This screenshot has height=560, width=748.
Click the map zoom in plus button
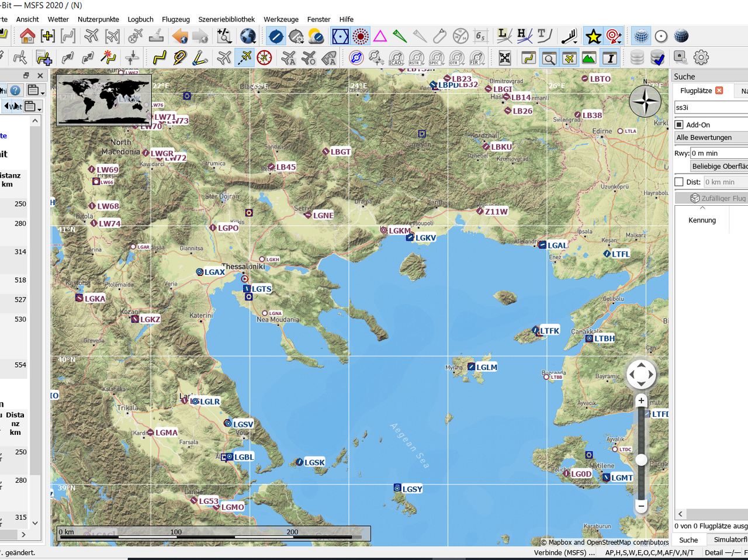641,400
